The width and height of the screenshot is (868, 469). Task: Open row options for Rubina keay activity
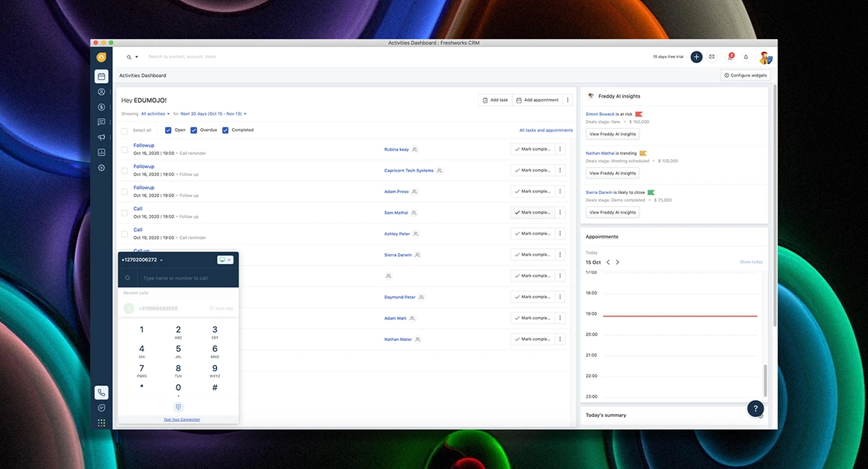coord(559,149)
